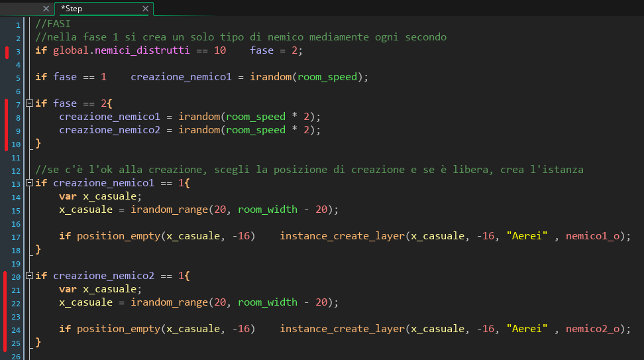Close the *Step tab
This screenshot has width=644, height=360.
coord(145,9)
